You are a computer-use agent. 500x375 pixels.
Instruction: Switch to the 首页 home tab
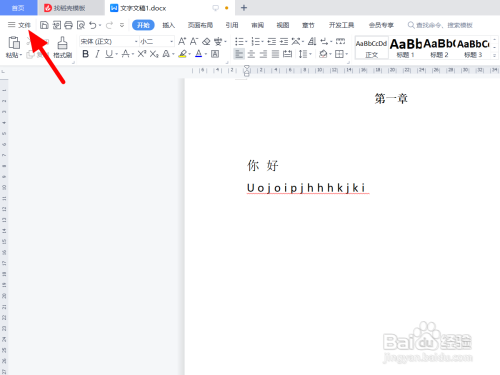(18, 8)
